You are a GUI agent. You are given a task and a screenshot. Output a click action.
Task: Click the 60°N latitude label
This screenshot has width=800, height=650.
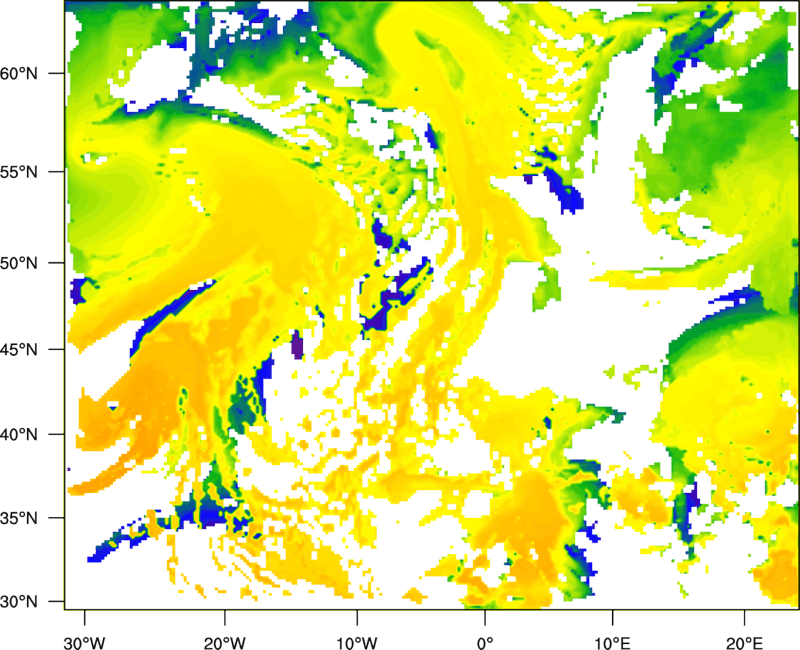click(19, 74)
